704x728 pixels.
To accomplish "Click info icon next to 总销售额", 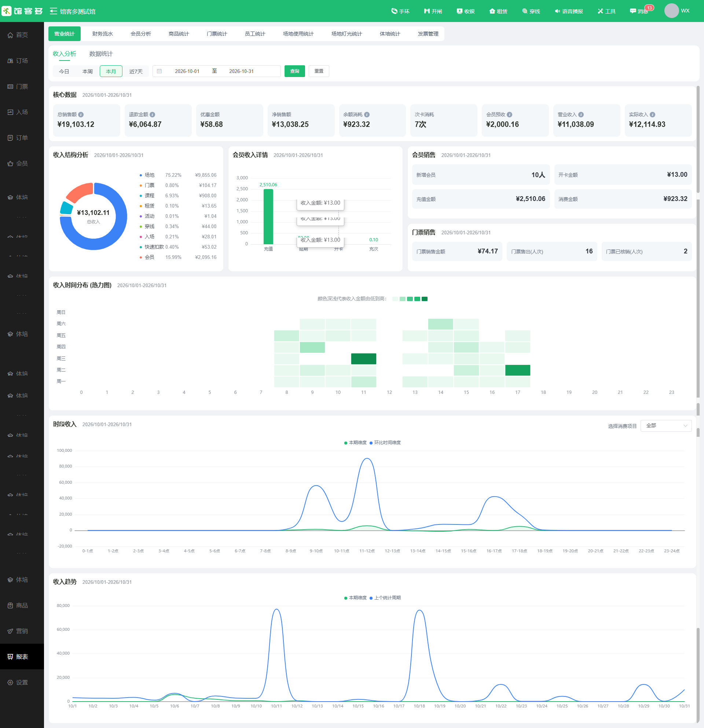I will click(x=81, y=115).
